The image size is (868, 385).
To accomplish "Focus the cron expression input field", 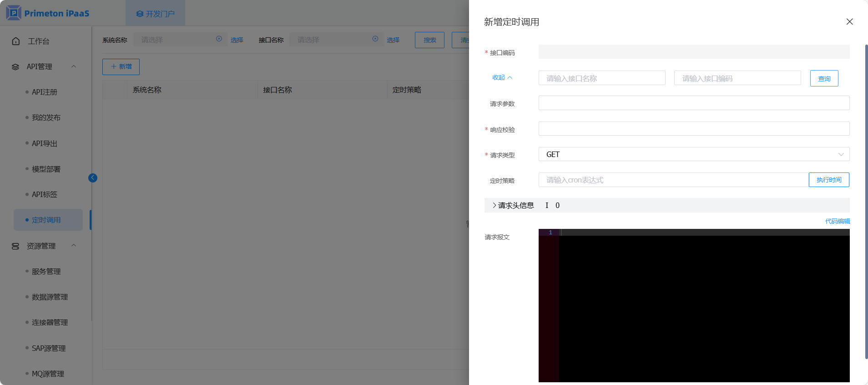I will 673,180.
